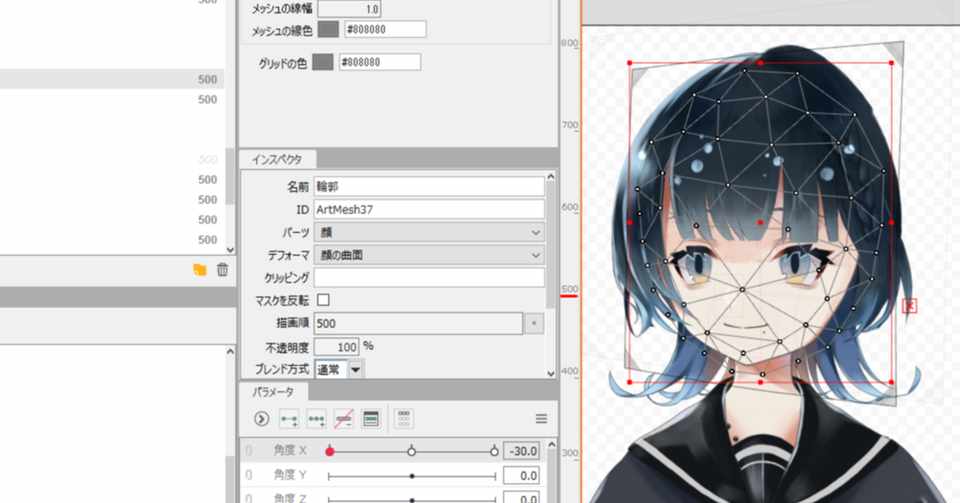960x503 pixels.
Task: Switch to the インスペクタ tab
Action: tap(277, 159)
